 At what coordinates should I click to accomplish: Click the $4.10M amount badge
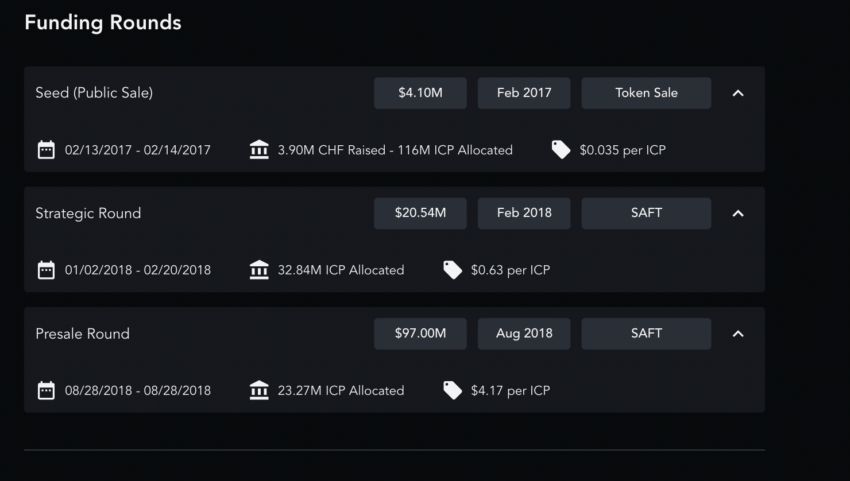[420, 93]
